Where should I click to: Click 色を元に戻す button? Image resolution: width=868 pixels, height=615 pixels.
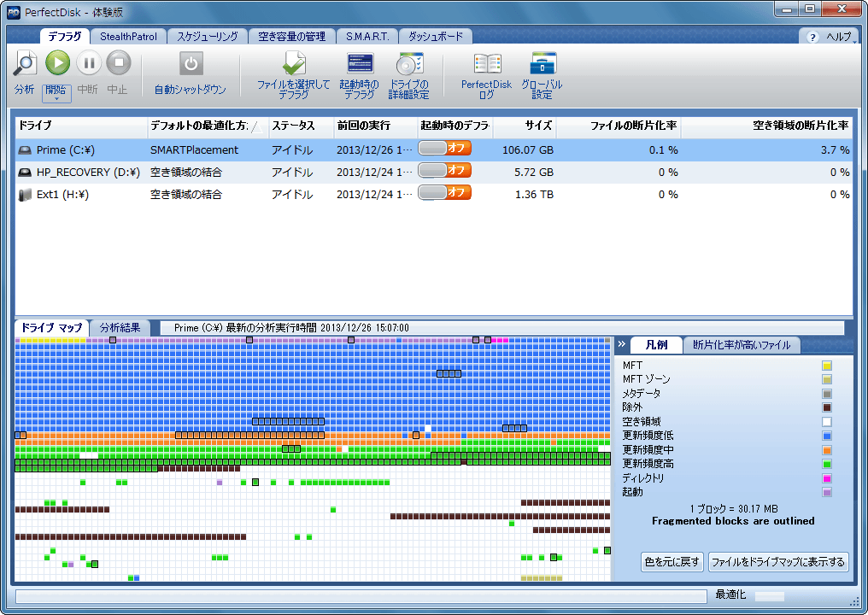(x=672, y=562)
